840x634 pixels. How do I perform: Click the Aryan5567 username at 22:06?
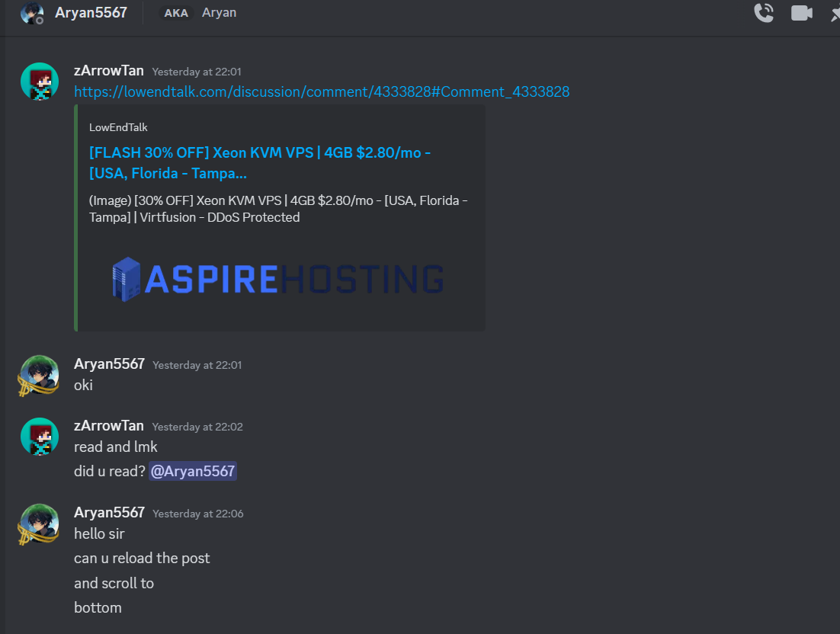pyautogui.click(x=109, y=512)
